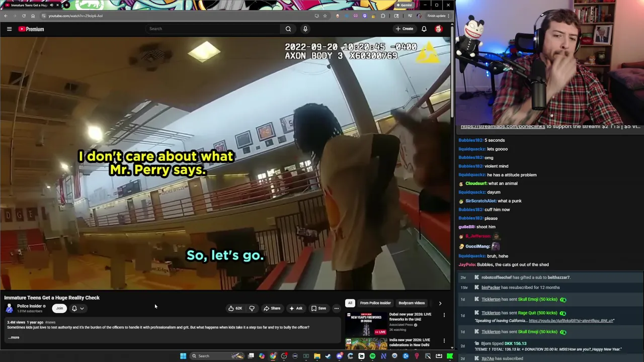Open the Create menu
The image size is (644, 362).
coord(405,29)
